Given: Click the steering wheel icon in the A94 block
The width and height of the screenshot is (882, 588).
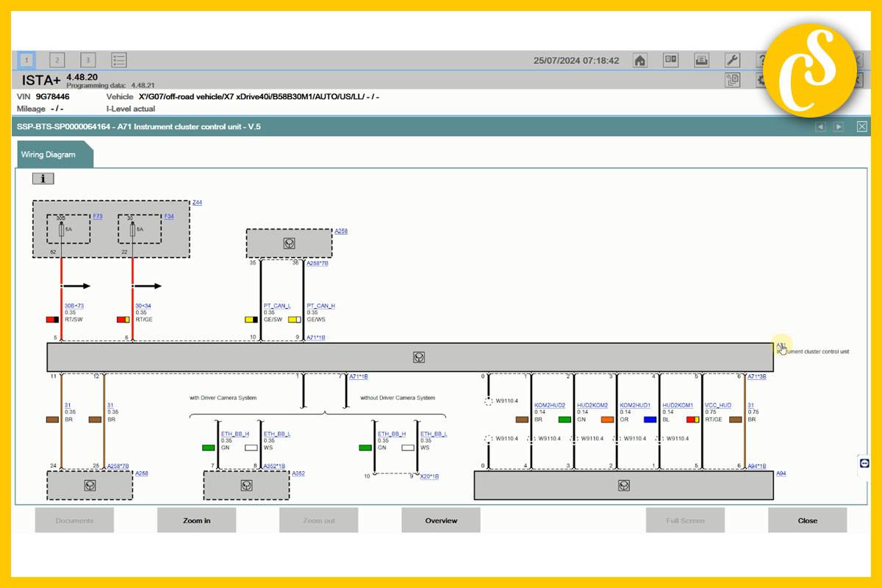Looking at the screenshot, I should [623, 485].
